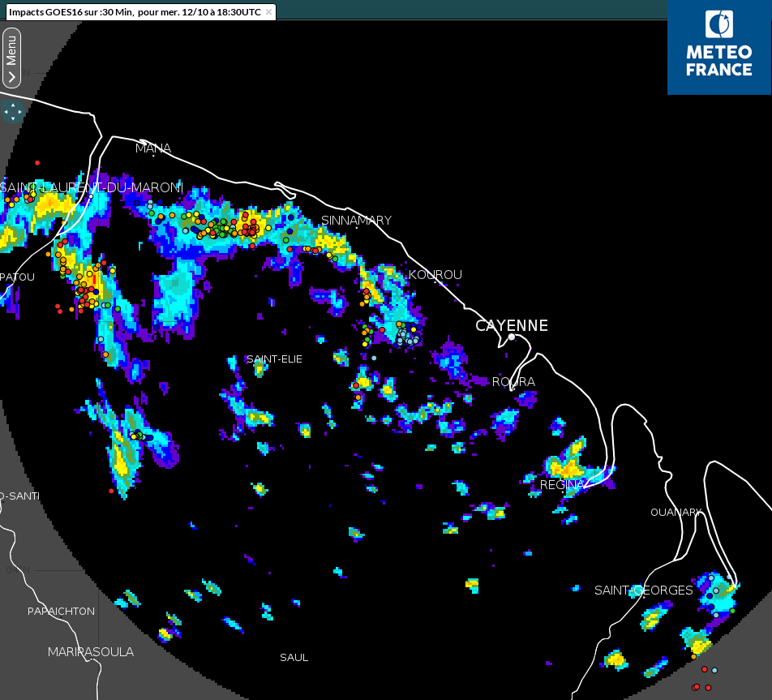This screenshot has width=772, height=700.
Task: Select the white Cayenne city marker dot
Action: pyautogui.click(x=512, y=337)
